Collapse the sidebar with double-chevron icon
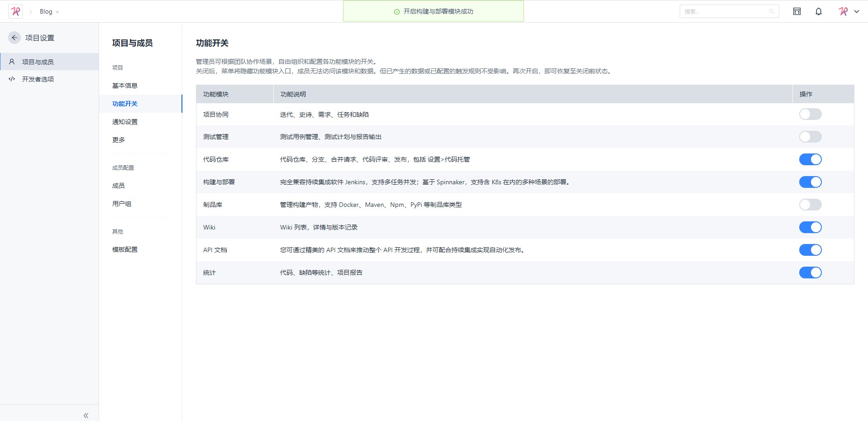The height and width of the screenshot is (421, 868). tap(86, 415)
